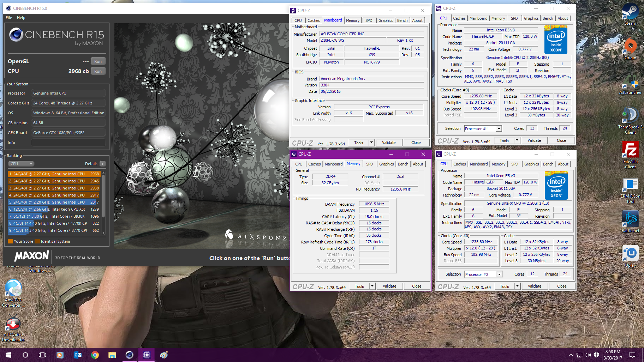Open Tools dropdown arrow in Processor #1 CPU-Z window
644x362 pixels.
(x=517, y=140)
